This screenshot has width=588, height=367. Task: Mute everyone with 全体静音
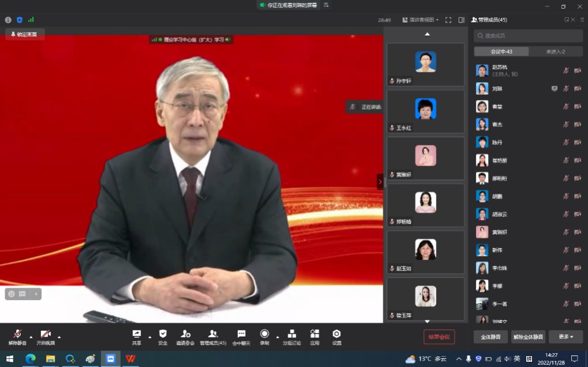pos(490,336)
